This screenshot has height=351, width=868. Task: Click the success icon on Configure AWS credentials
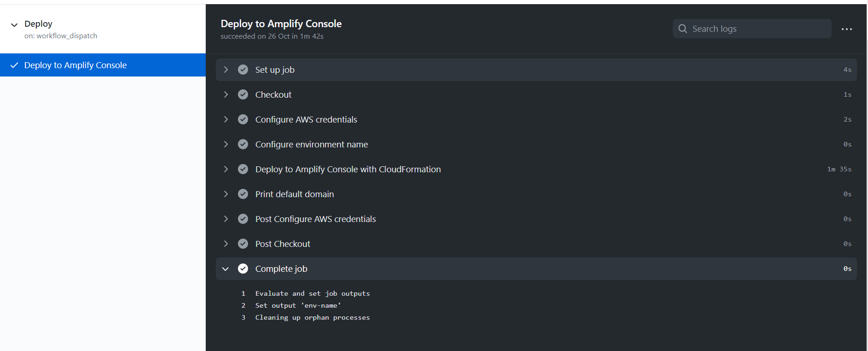coord(243,119)
